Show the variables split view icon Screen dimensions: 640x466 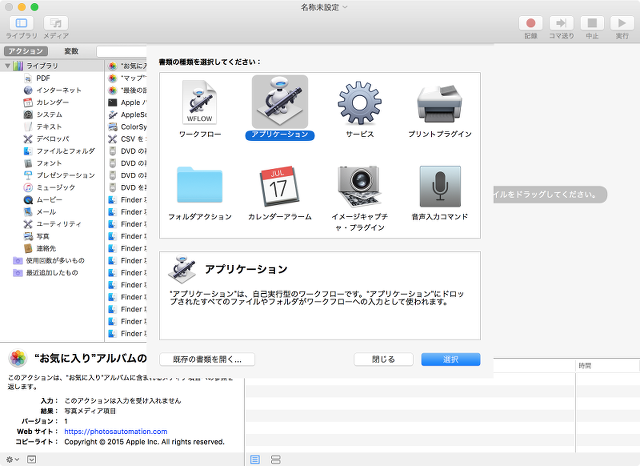click(276, 459)
